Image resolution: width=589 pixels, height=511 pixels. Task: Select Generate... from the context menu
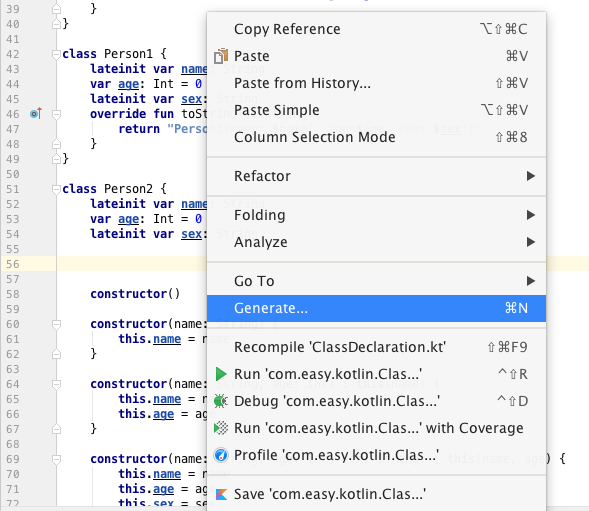[376, 308]
